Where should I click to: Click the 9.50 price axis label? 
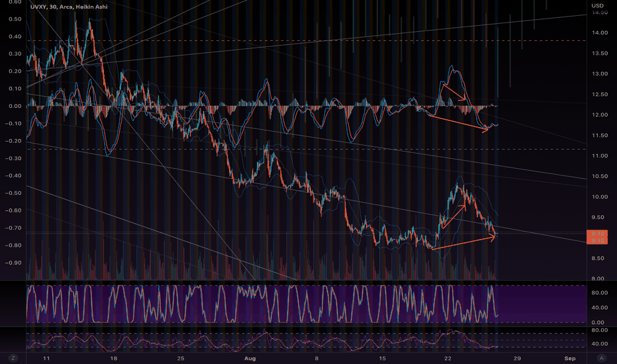point(598,217)
